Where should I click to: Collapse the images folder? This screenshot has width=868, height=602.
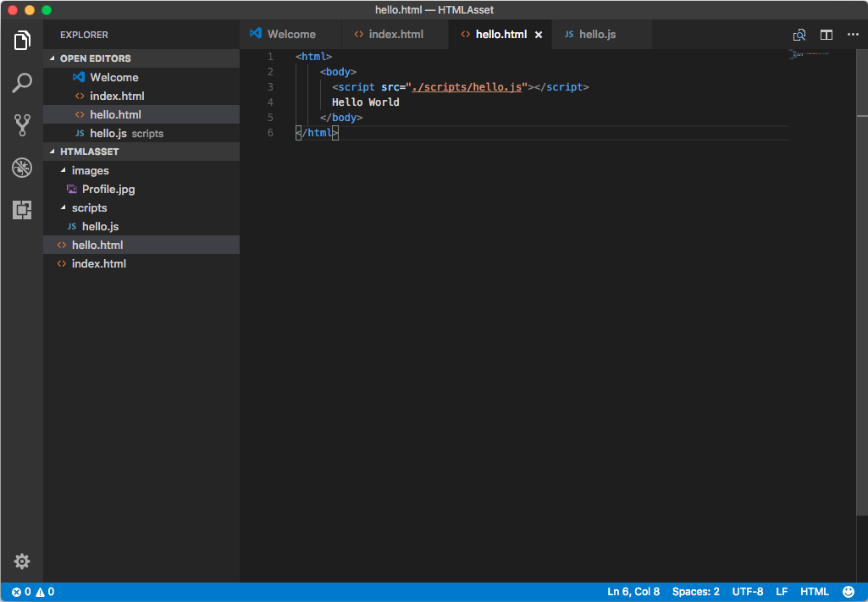point(64,170)
